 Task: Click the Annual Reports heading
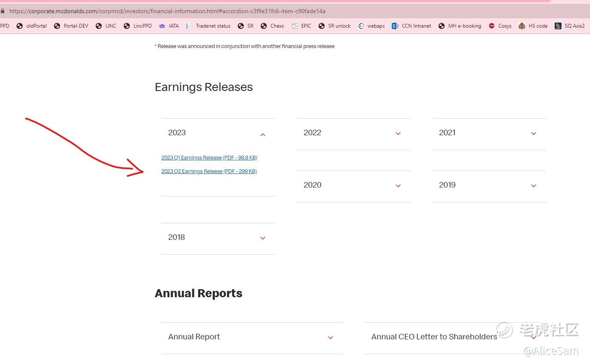click(x=199, y=293)
